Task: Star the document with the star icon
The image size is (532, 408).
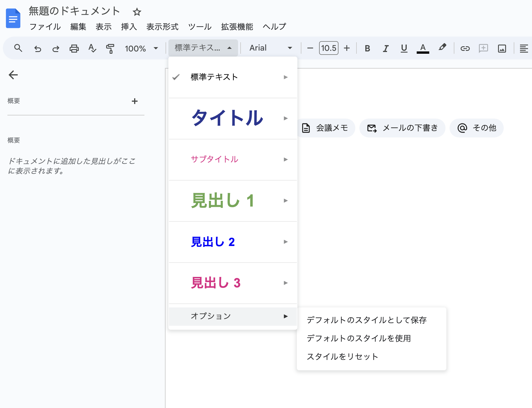Action: click(137, 12)
